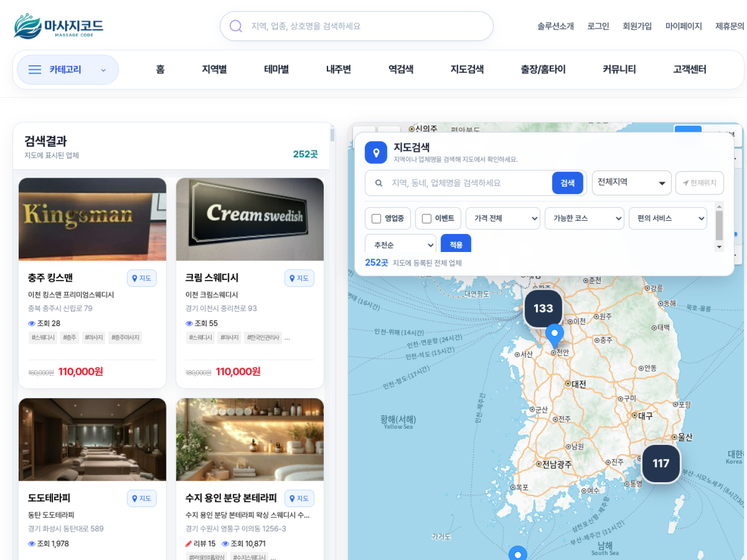Open the 솔루션소개 link

[556, 26]
